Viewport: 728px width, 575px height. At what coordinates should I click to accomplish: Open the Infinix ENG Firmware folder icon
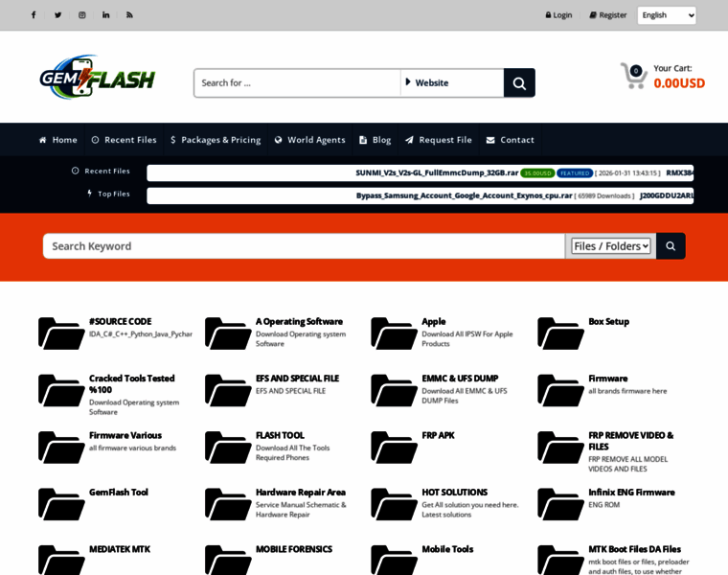coord(560,504)
